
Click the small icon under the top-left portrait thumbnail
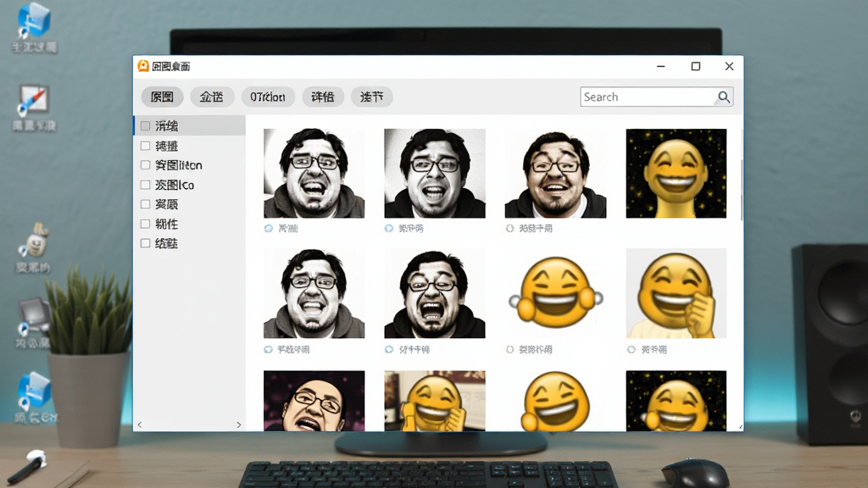(x=269, y=229)
